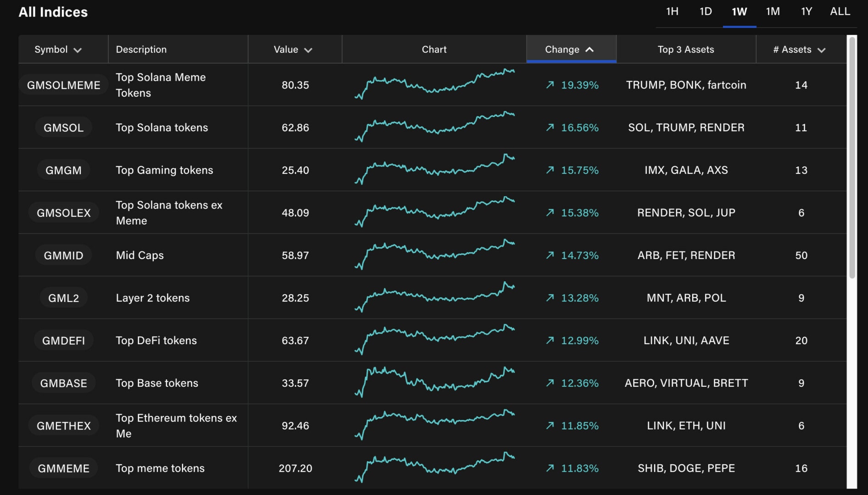This screenshot has height=495, width=868.
Task: Click the up arrow icon beside 19.39%
Action: pos(550,85)
